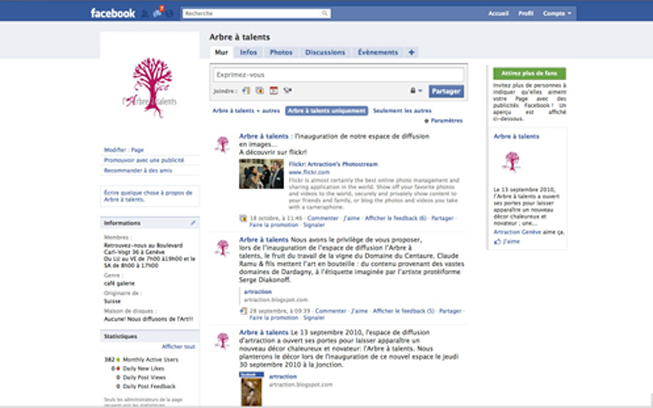
Task: Click the 'Exprimez-vous' status field
Action: pyautogui.click(x=338, y=74)
